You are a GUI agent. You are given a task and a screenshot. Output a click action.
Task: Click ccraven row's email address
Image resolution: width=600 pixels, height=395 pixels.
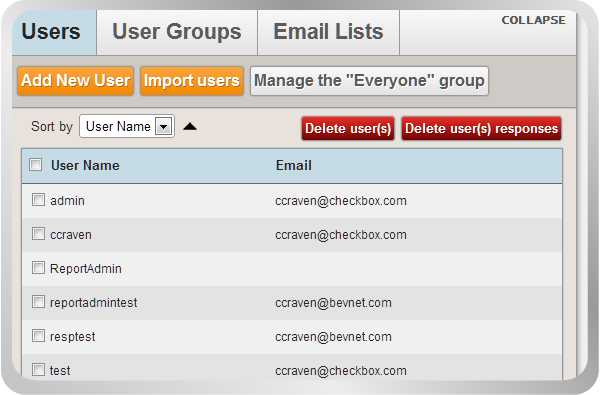(x=341, y=235)
